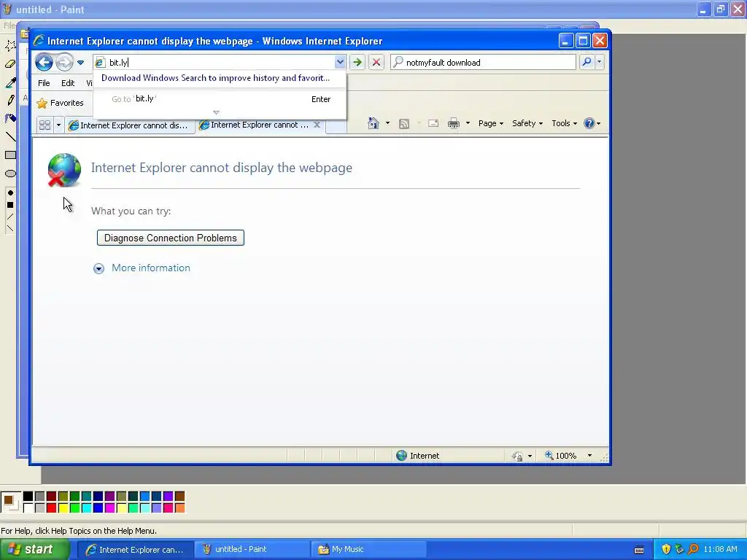
Task: Click the green Go arrow beside address bar
Action: [x=357, y=62]
